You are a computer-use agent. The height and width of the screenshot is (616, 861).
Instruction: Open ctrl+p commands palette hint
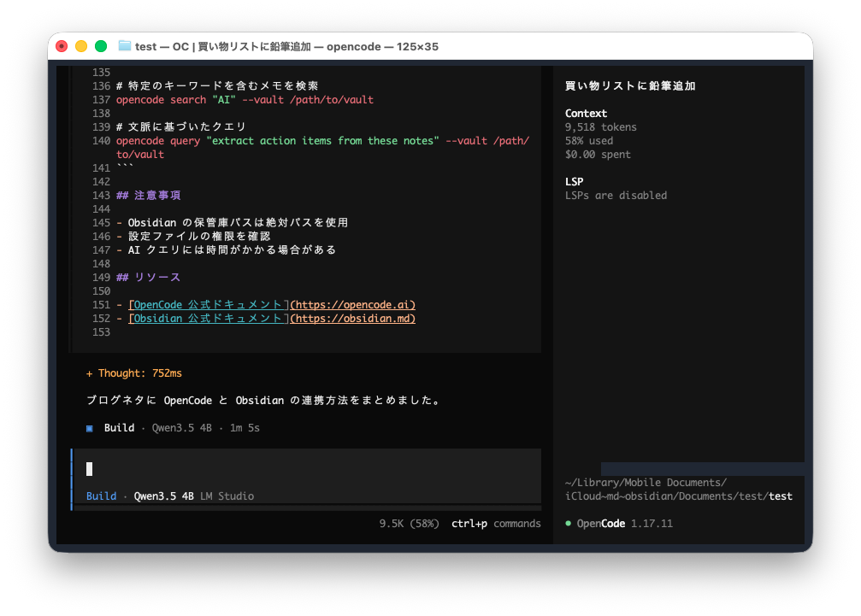click(496, 523)
